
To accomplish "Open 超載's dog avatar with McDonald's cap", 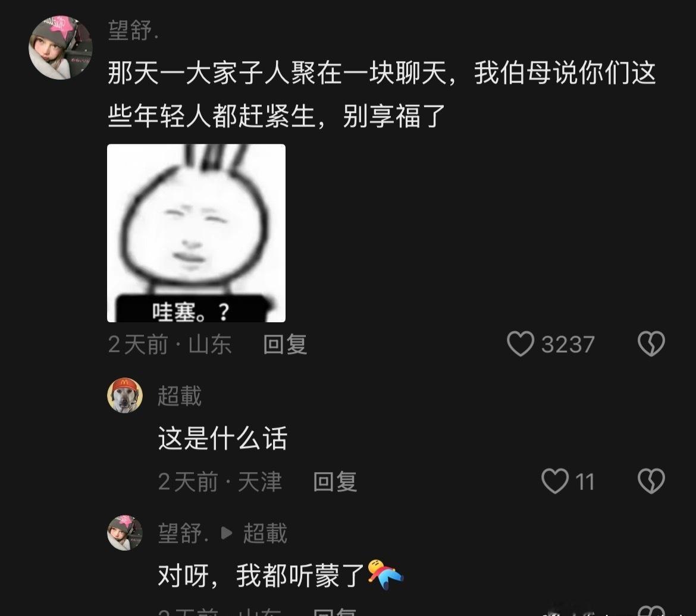I will click(125, 395).
